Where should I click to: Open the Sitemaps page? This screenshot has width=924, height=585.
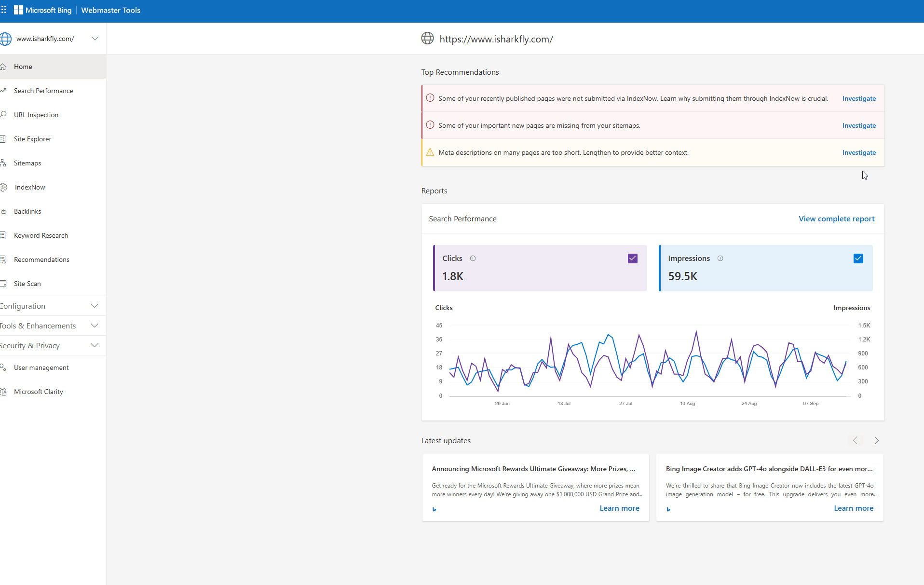pyautogui.click(x=53, y=163)
